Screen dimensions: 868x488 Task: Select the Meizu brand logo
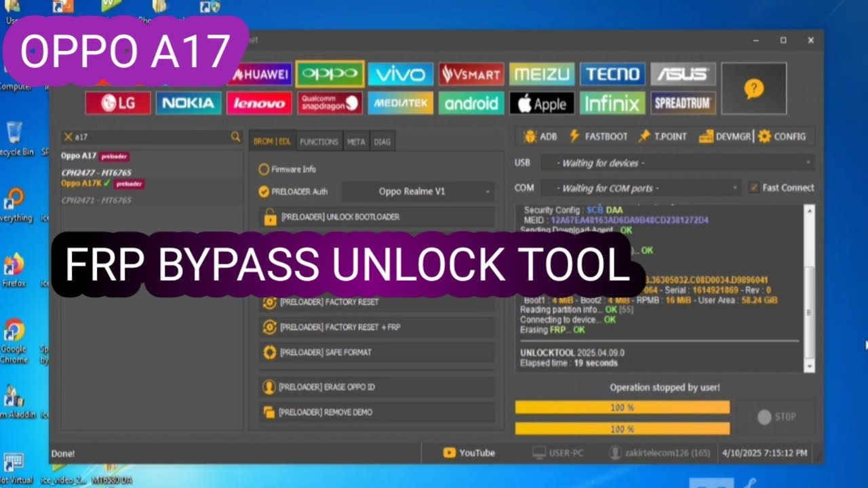(x=542, y=74)
